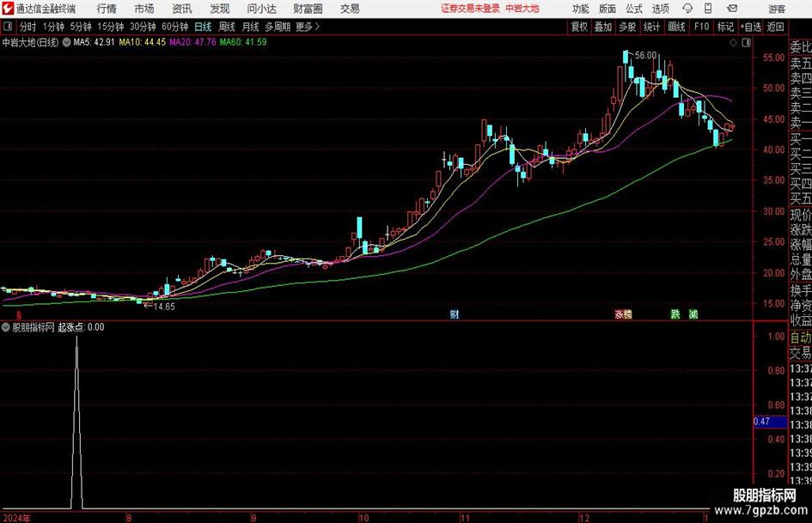The width and height of the screenshot is (812, 523).
Task: Open the 资讯 menu
Action: coord(182,9)
